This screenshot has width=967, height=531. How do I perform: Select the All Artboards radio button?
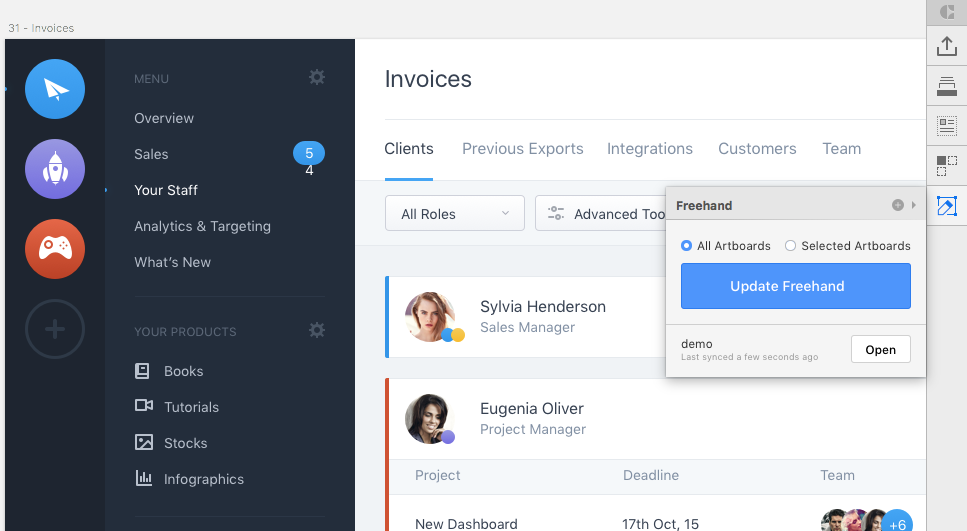pyautogui.click(x=686, y=245)
